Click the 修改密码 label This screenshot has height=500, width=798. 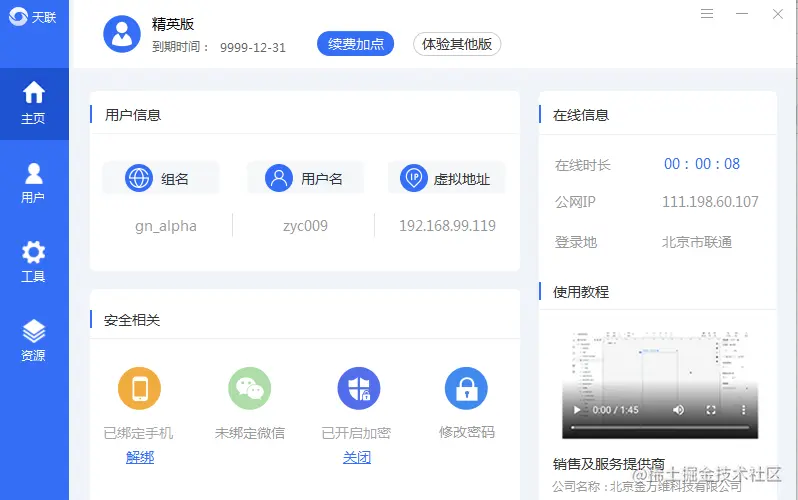click(x=467, y=432)
